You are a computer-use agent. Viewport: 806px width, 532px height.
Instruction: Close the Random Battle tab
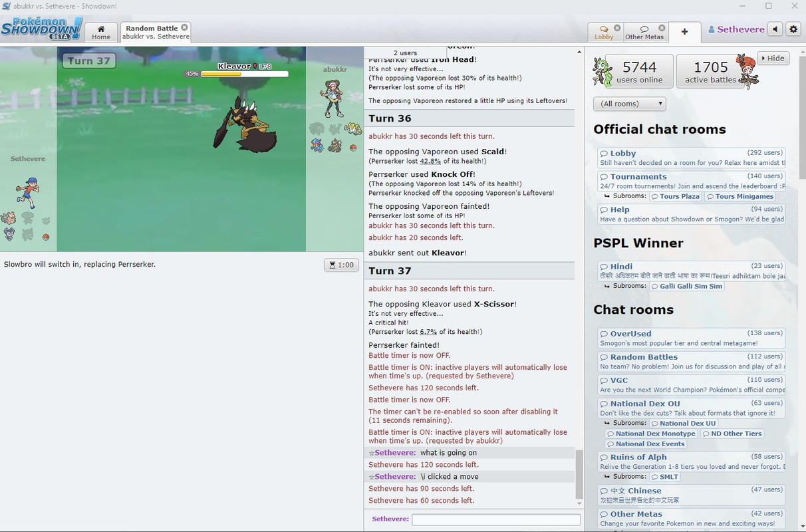[x=185, y=28]
